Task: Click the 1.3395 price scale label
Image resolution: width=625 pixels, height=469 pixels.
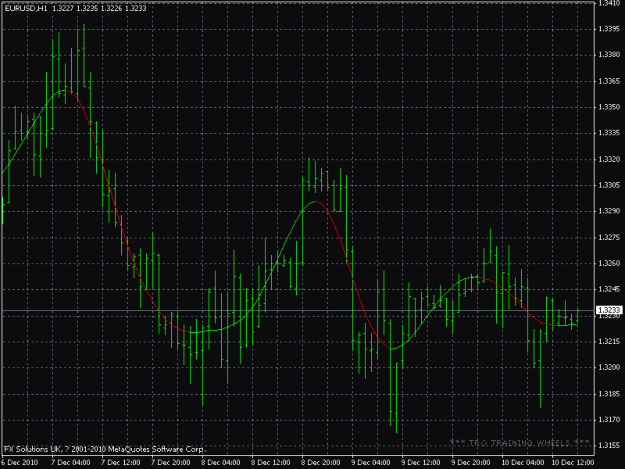Action: [609, 29]
